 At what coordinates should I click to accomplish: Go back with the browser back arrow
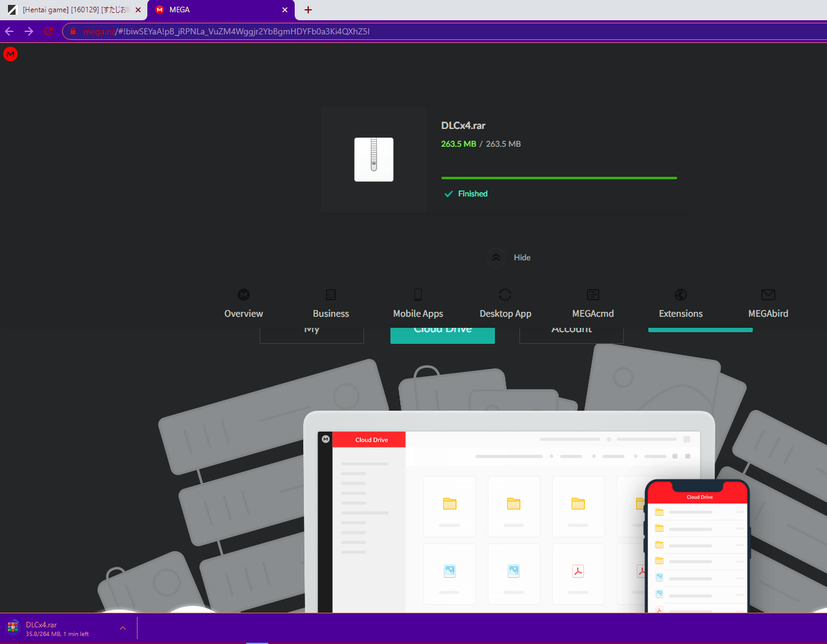(x=9, y=31)
